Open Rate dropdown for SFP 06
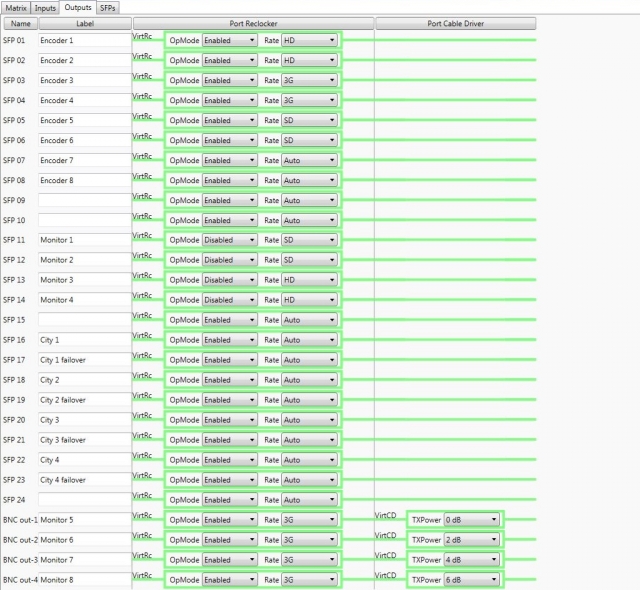The height and width of the screenshot is (590, 640). click(x=309, y=141)
